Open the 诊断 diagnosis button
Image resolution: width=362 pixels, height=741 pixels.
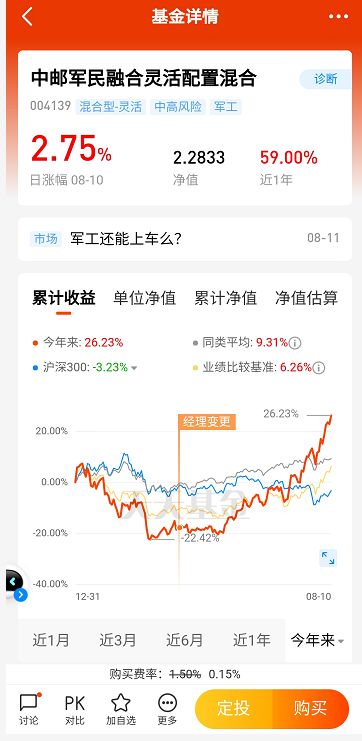tap(326, 79)
